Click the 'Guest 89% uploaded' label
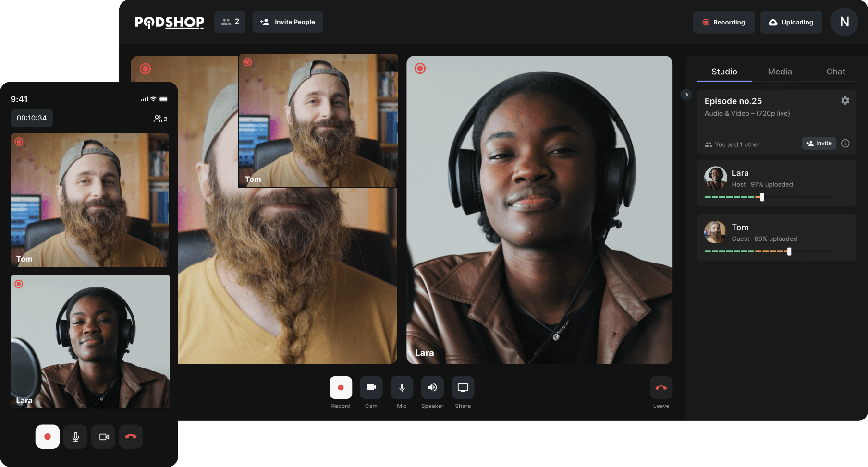This screenshot has height=467, width=868. [x=764, y=239]
